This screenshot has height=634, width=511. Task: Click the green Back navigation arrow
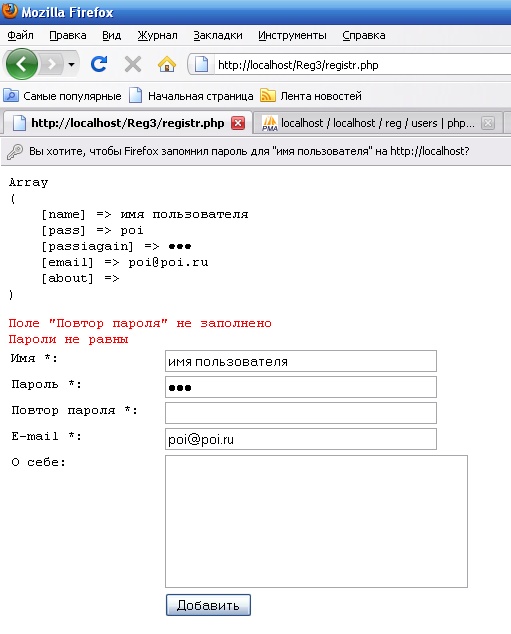[22, 64]
